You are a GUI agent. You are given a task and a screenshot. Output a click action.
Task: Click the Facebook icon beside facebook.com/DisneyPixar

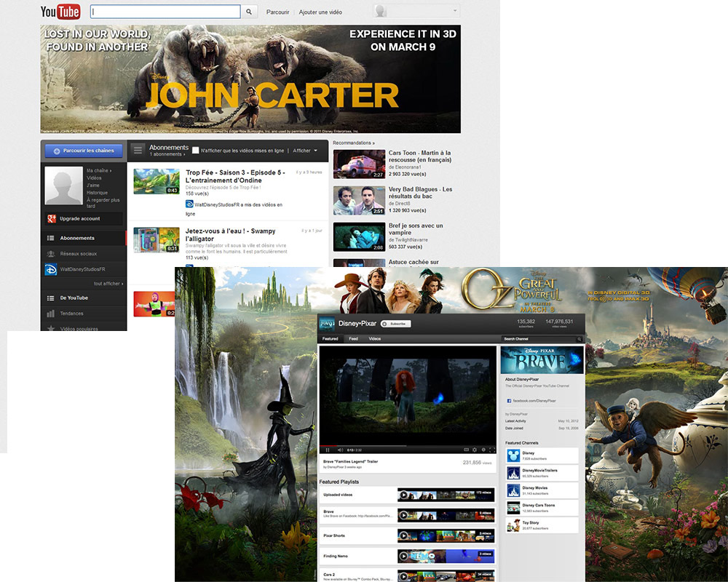[x=509, y=401]
